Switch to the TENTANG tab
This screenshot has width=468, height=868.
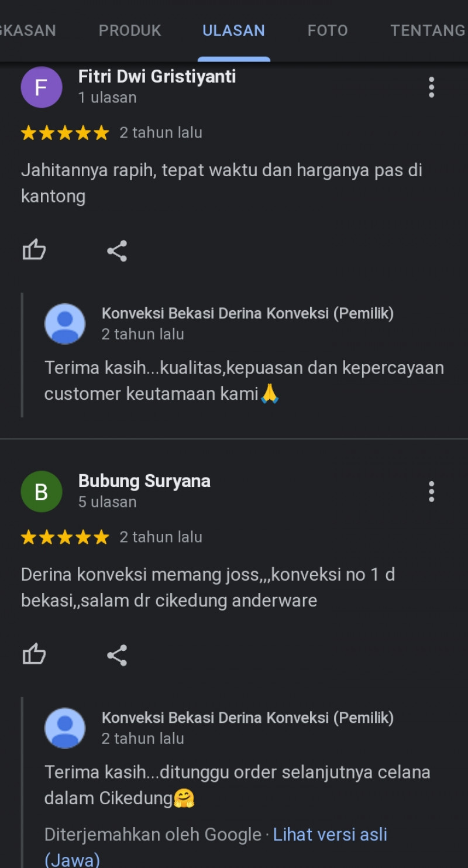pos(428,30)
